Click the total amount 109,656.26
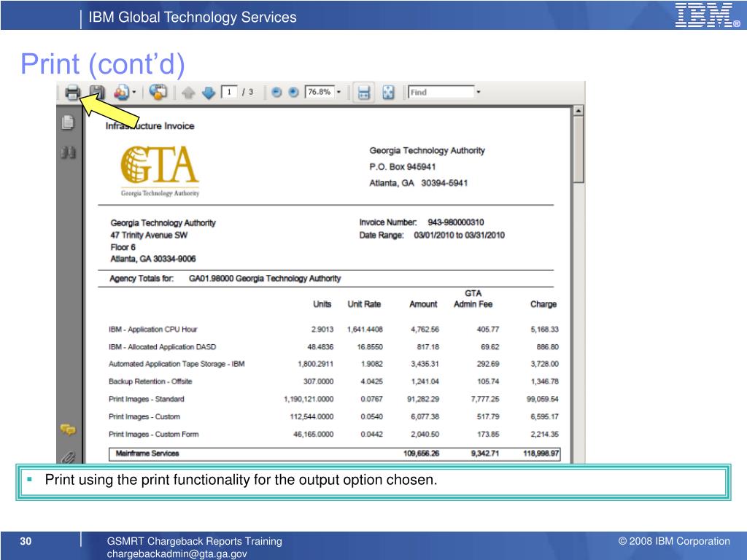This screenshot has width=747, height=560. (421, 454)
